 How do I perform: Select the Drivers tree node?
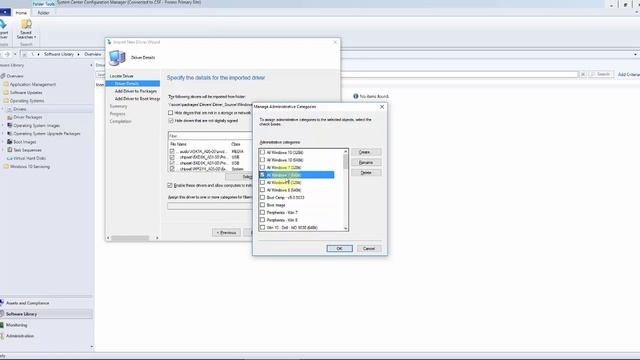(19, 109)
